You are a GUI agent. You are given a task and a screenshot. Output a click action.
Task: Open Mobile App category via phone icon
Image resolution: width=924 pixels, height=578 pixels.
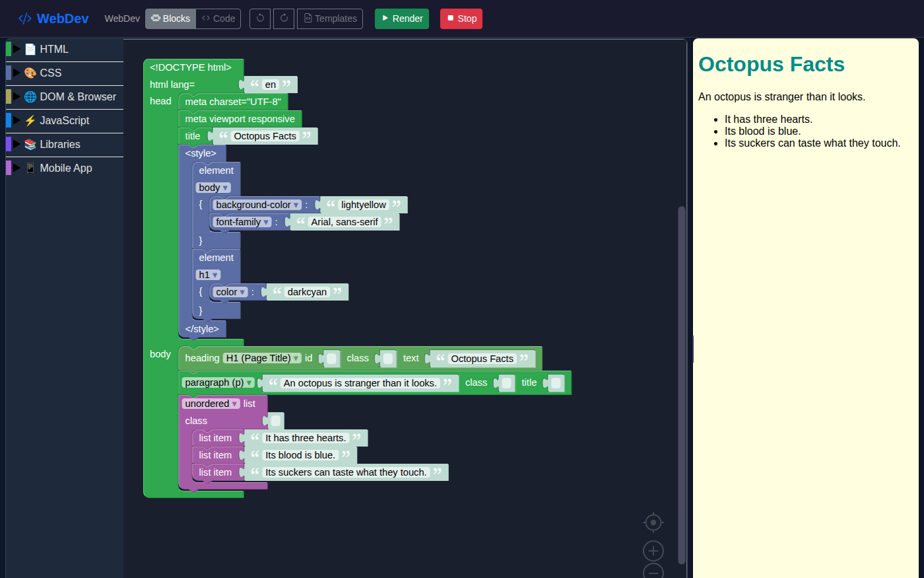pos(30,168)
